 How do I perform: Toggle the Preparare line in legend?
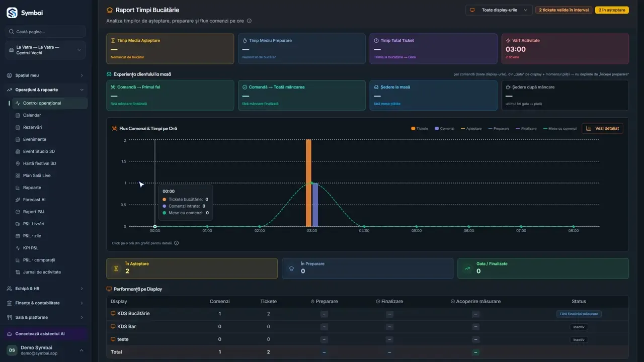pyautogui.click(x=499, y=129)
